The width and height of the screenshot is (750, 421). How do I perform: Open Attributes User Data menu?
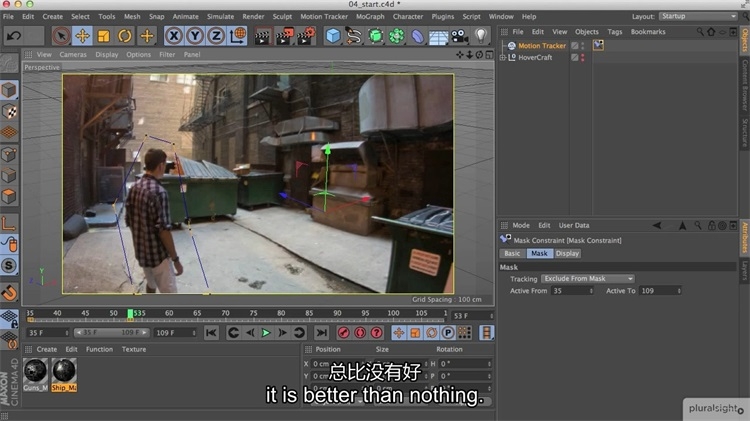(574, 225)
